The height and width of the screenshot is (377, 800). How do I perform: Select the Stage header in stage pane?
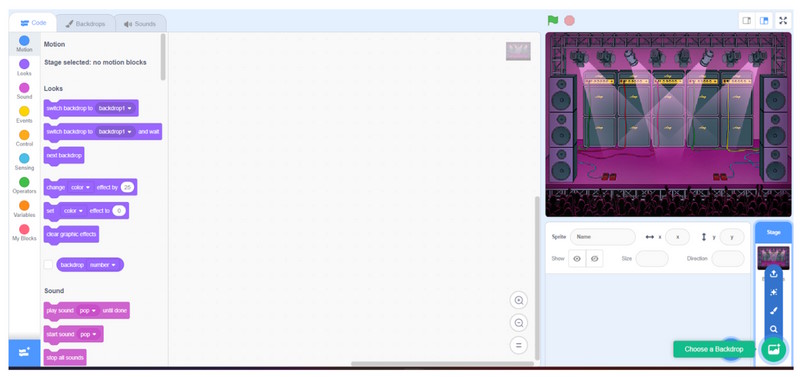[x=773, y=233]
